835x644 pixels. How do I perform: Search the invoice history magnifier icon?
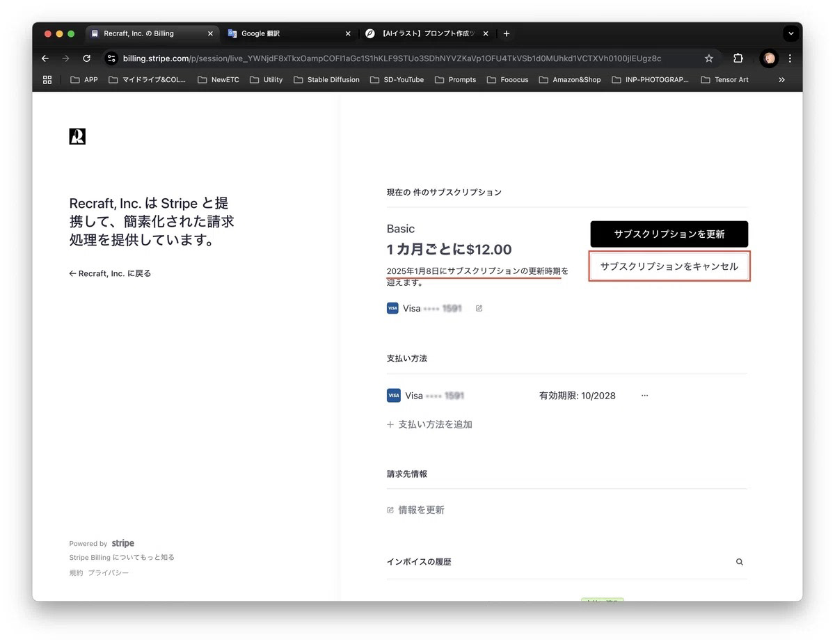pyautogui.click(x=740, y=562)
